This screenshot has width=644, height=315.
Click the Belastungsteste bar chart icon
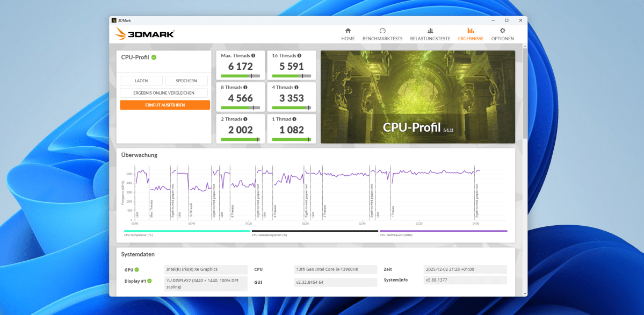(430, 31)
